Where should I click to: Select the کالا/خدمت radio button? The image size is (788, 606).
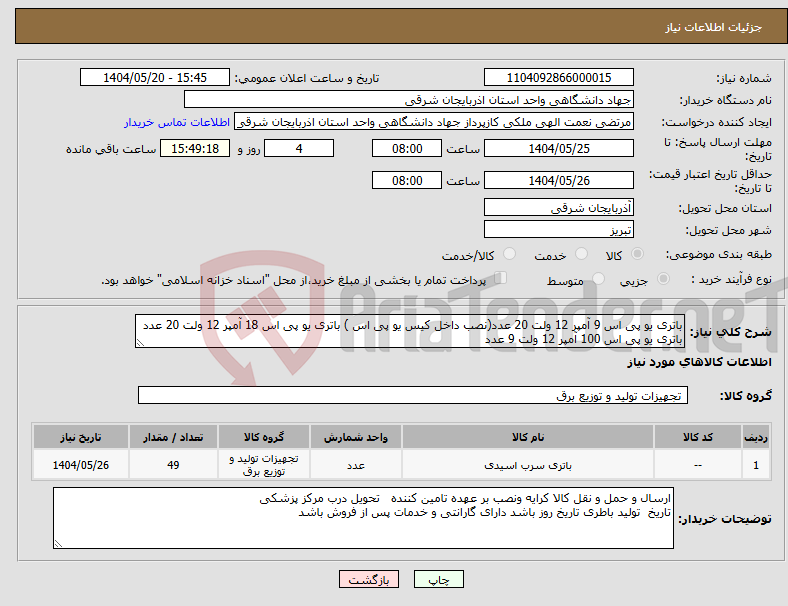point(510,254)
